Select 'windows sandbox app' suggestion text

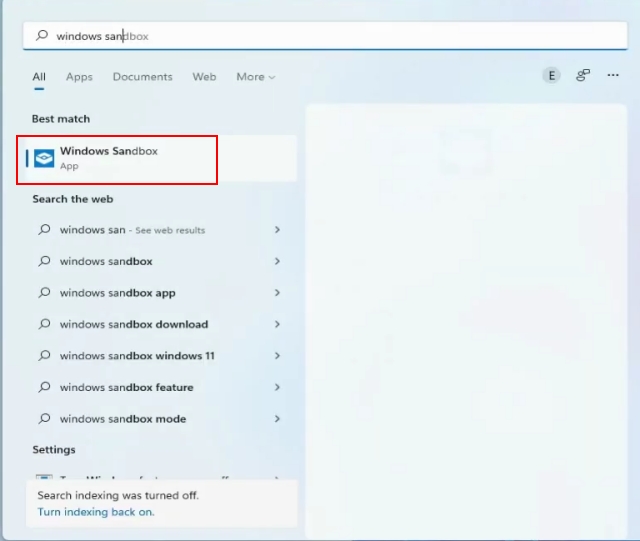118,293
